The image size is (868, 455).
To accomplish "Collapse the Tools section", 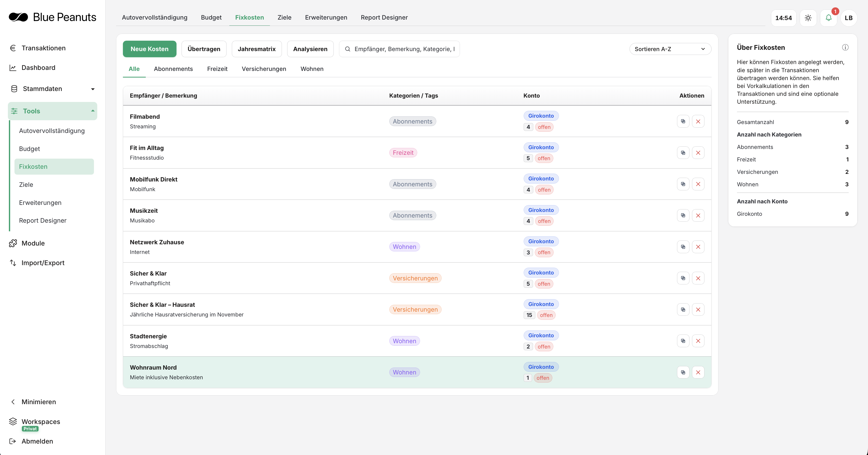I will [53, 111].
